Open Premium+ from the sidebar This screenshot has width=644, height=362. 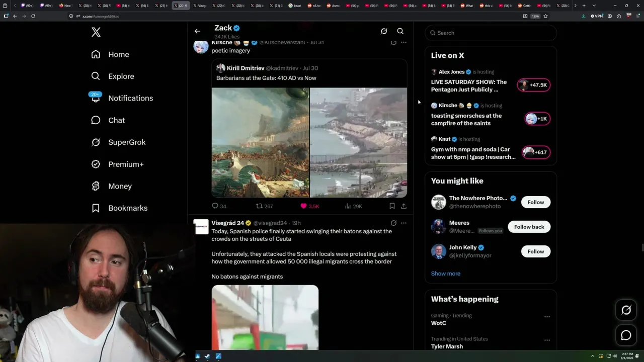[117, 164]
